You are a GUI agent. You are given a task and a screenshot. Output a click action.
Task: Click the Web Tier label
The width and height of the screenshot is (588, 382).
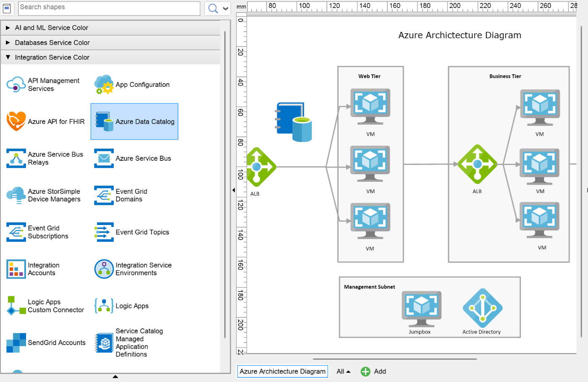point(370,76)
